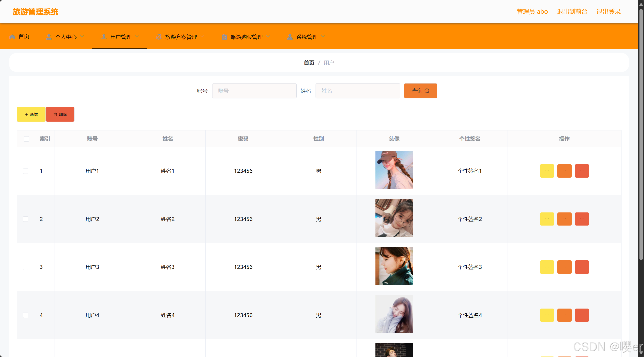Open the 旅游方案管理 menu
This screenshot has height=357, width=644.
(181, 37)
